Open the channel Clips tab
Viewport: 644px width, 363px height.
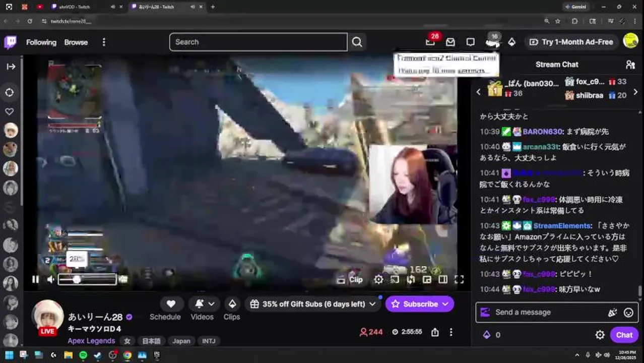[x=232, y=317]
